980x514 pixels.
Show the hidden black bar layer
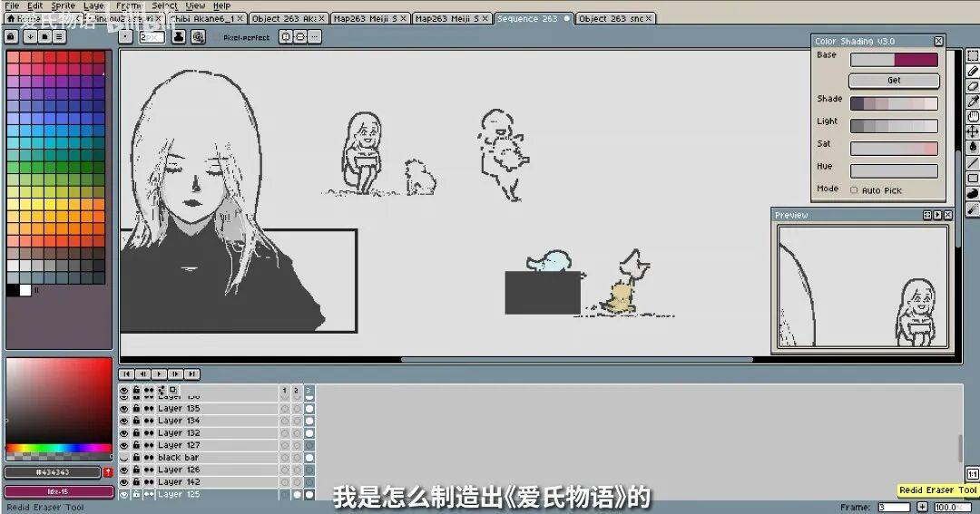(124, 458)
